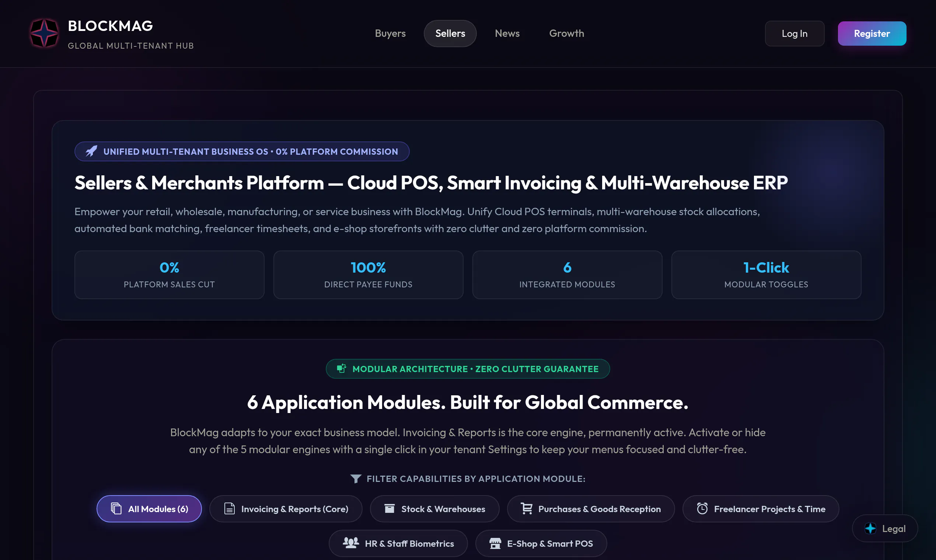Click the 6 Integrated Modules card
The image size is (936, 560).
[x=567, y=275]
